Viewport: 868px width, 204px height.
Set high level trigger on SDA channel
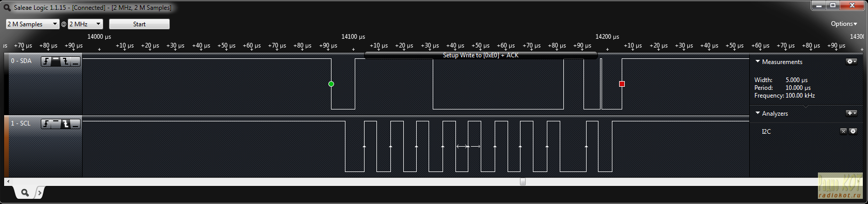[x=56, y=61]
